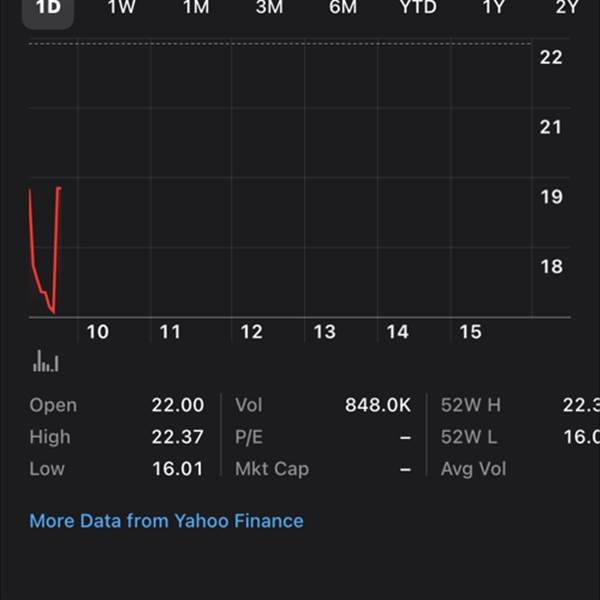Select the 6M time range
This screenshot has height=600, width=600.
tap(343, 8)
